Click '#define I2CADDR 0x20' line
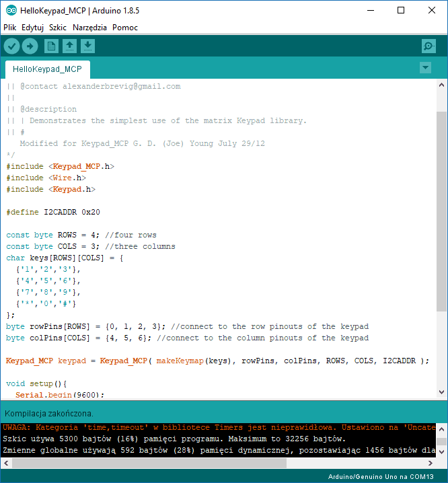448x483 pixels. (x=53, y=212)
